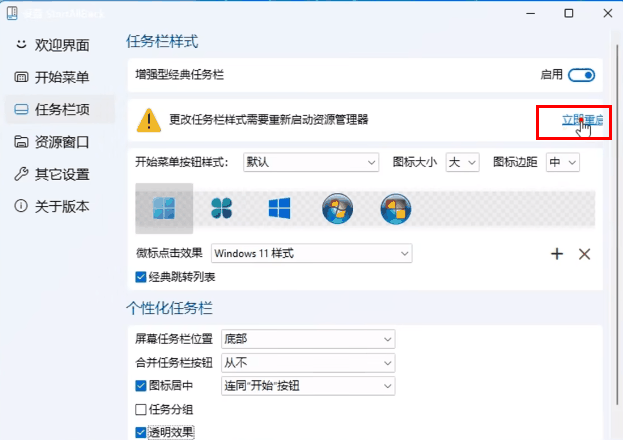
Task: Open the 图标边距 dropdown
Action: coord(563,162)
